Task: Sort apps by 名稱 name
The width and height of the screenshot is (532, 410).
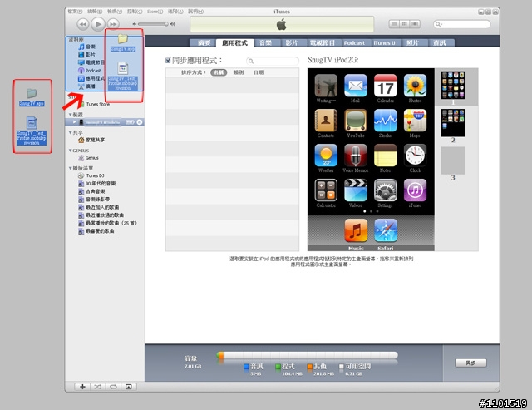Action: (219, 72)
